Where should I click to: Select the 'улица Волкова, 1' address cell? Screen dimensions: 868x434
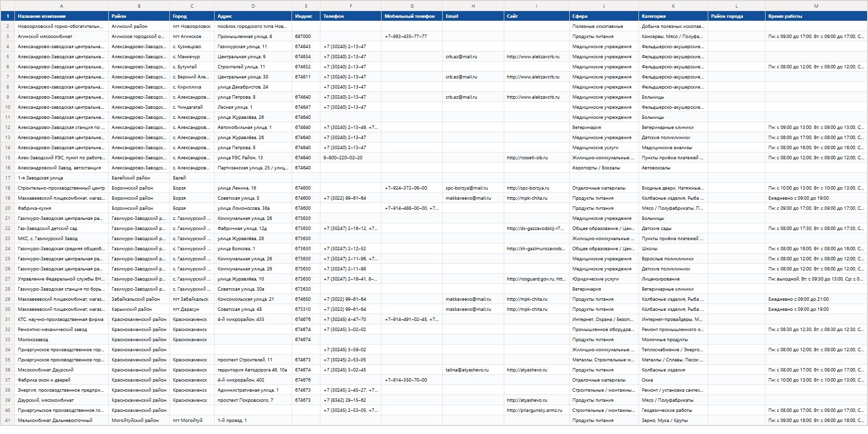(253, 249)
